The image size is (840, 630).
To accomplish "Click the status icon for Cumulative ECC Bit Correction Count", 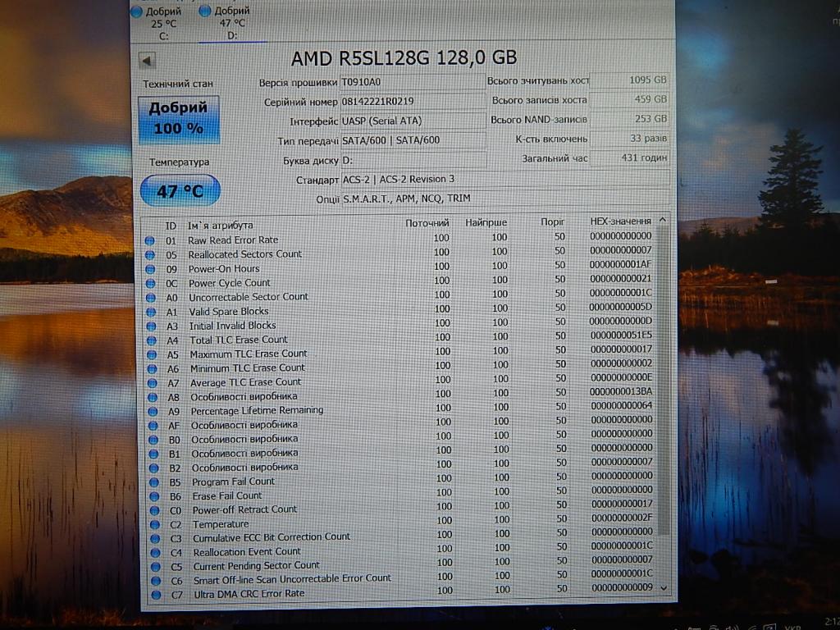I will (155, 538).
